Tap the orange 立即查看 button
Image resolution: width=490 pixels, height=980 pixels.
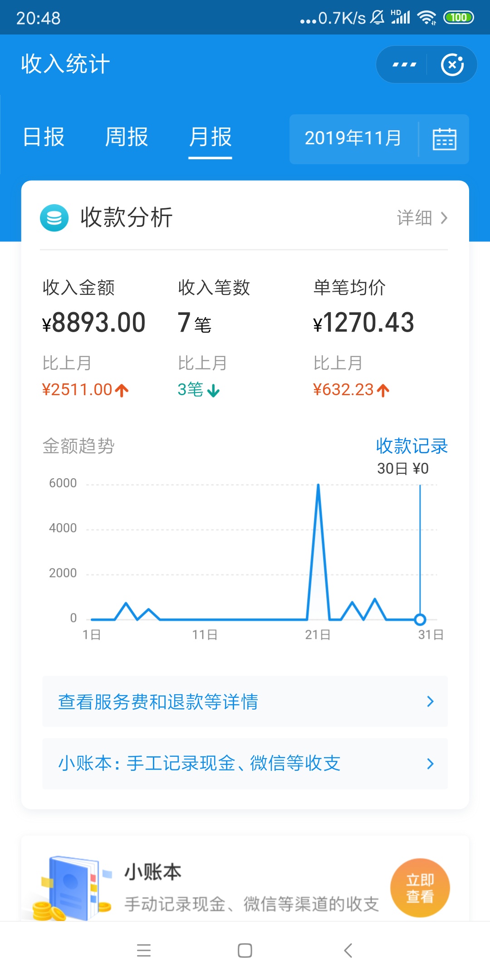click(420, 888)
